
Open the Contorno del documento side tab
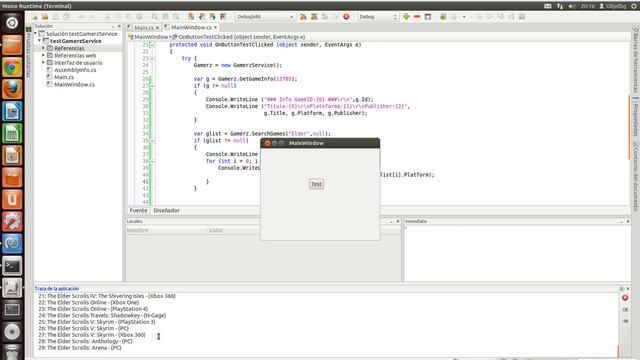point(635,176)
